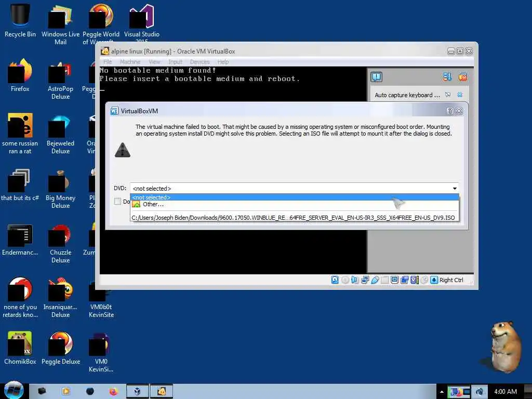Open Big Money Deluxe desktop shortcut

(60, 189)
